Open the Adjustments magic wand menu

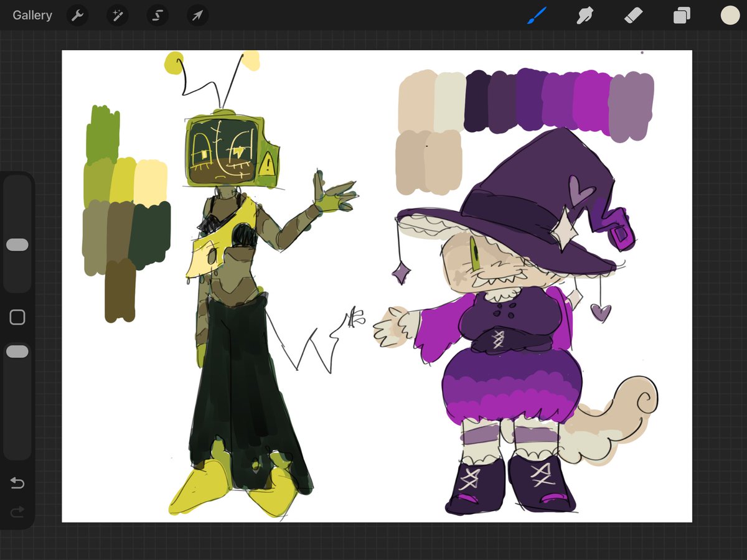coord(117,16)
